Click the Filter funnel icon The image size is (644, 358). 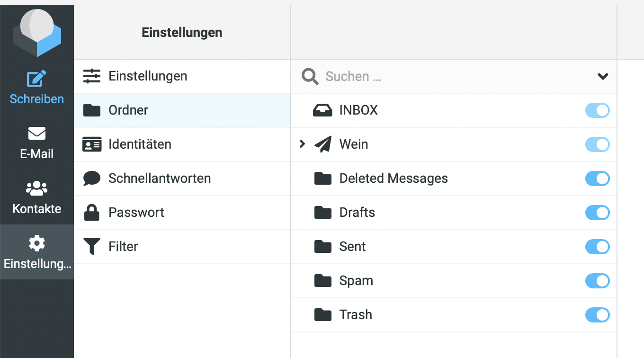91,246
